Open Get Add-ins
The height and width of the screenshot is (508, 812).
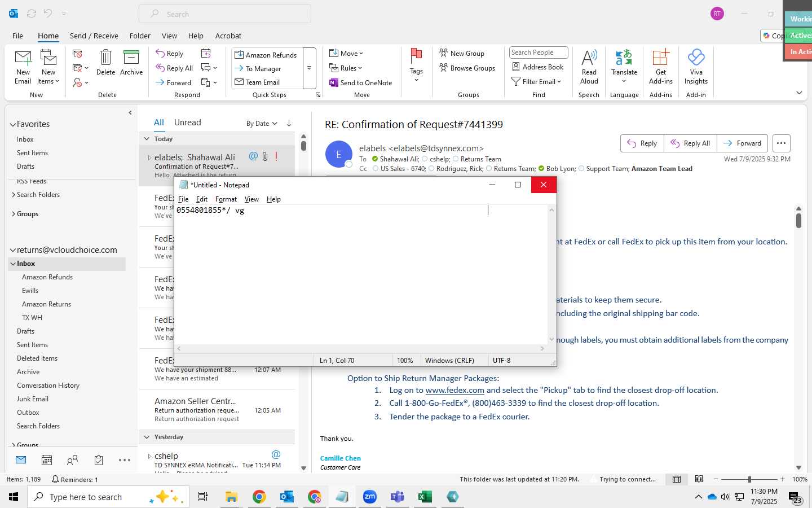pyautogui.click(x=660, y=67)
